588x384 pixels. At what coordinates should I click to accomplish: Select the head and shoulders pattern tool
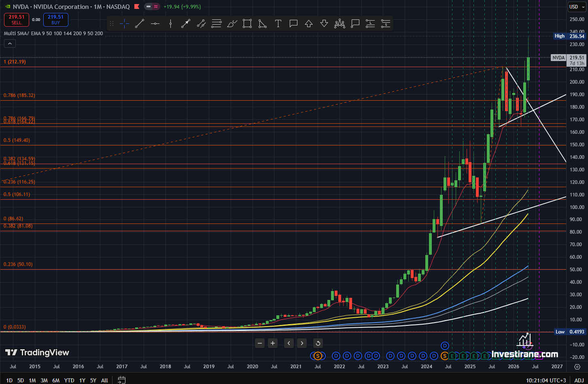[x=340, y=24]
